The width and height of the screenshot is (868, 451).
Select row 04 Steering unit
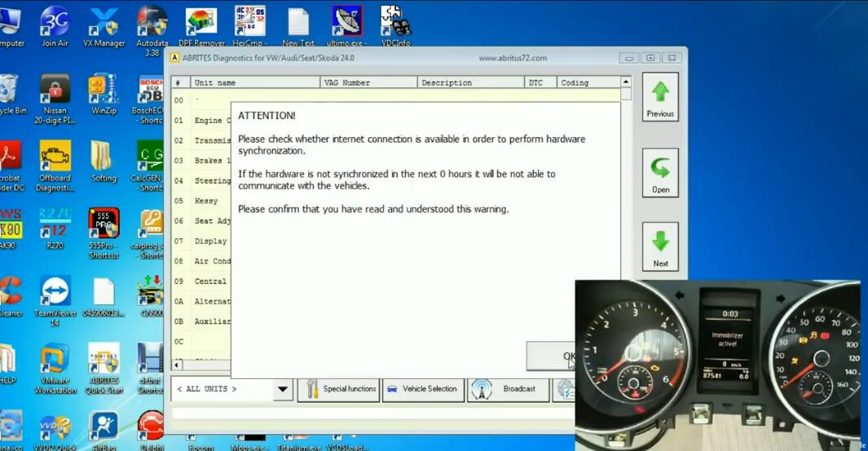tap(201, 180)
